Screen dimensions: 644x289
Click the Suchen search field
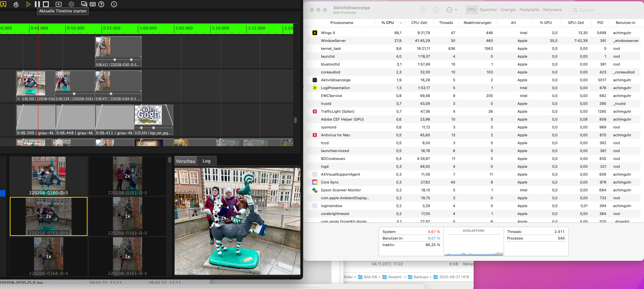pos(604,10)
